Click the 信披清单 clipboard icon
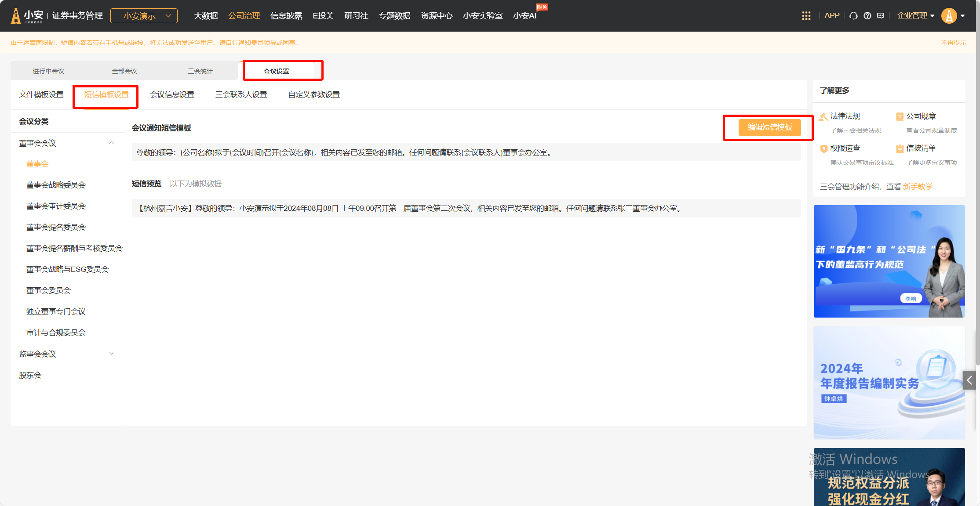Image resolution: width=980 pixels, height=506 pixels. pyautogui.click(x=900, y=148)
